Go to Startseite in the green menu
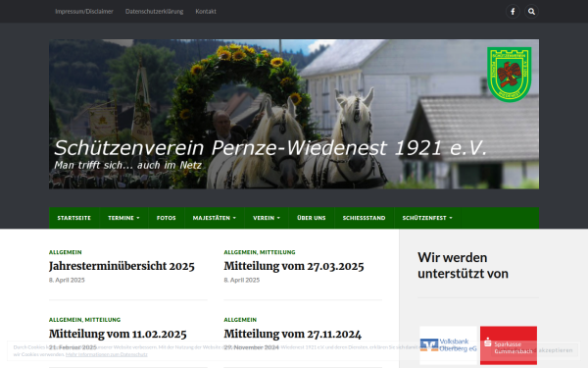The width and height of the screenshot is (588, 368). coord(73,218)
